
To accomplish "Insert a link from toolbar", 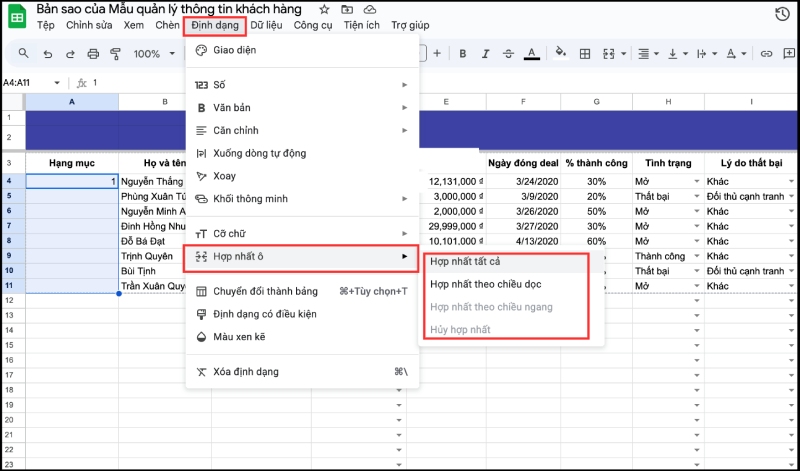I will point(766,54).
